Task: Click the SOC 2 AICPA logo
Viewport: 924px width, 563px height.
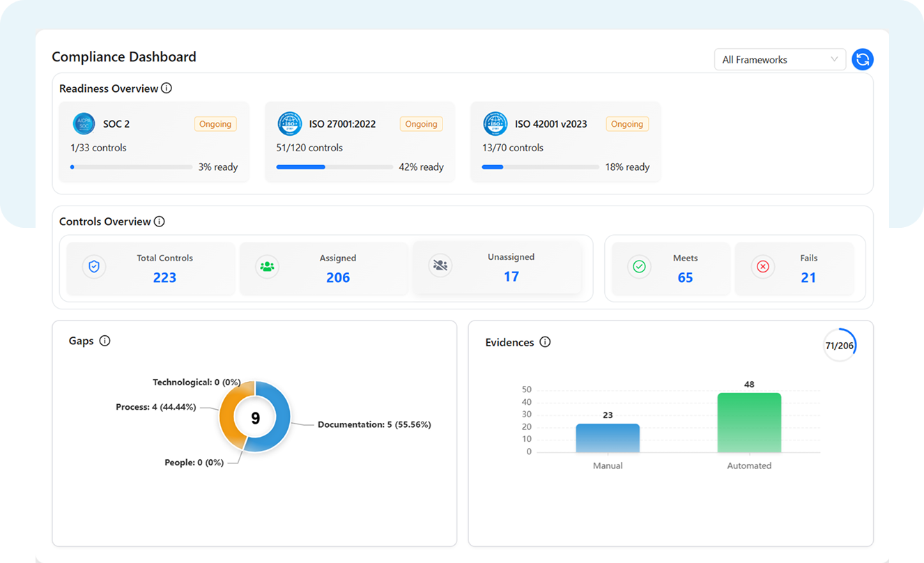Action: [84, 124]
